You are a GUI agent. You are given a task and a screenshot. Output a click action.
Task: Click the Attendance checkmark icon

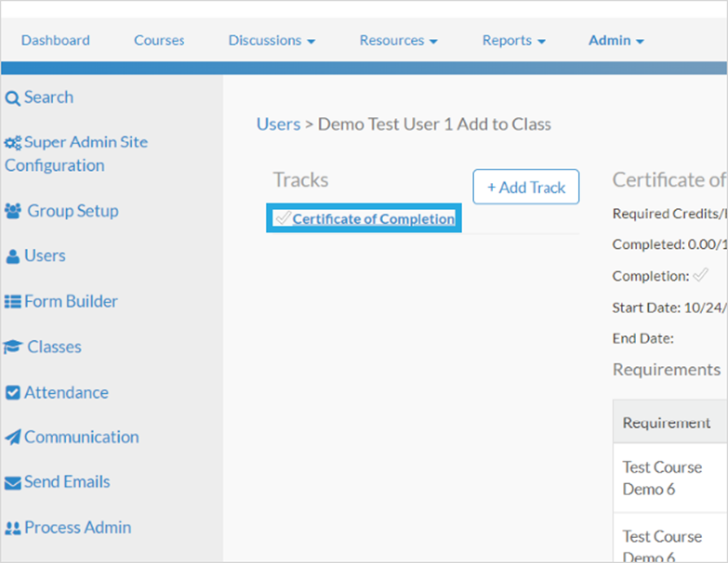pos(13,393)
